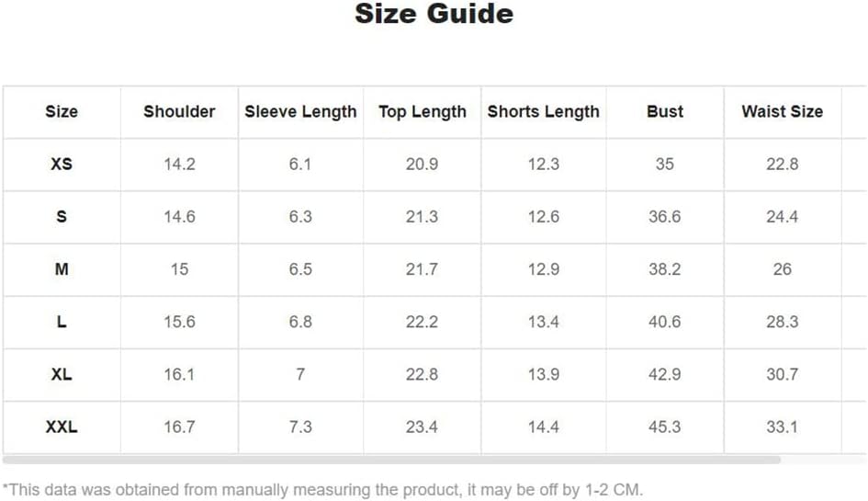Viewport: 868px width, 501px height.
Task: Select the XXL waist value 33.1
Action: click(783, 427)
